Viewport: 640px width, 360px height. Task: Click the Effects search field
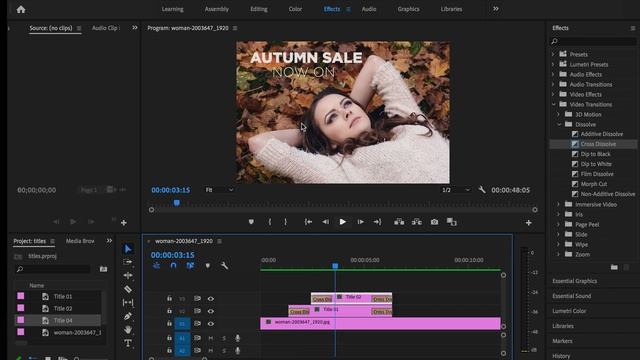594,41
